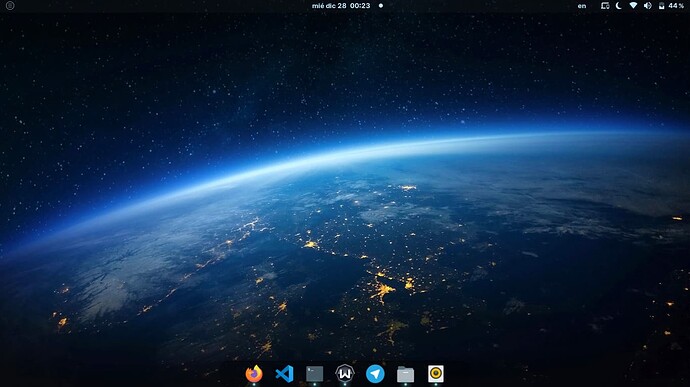
Task: Launch Firefox from the dock
Action: coord(254,374)
